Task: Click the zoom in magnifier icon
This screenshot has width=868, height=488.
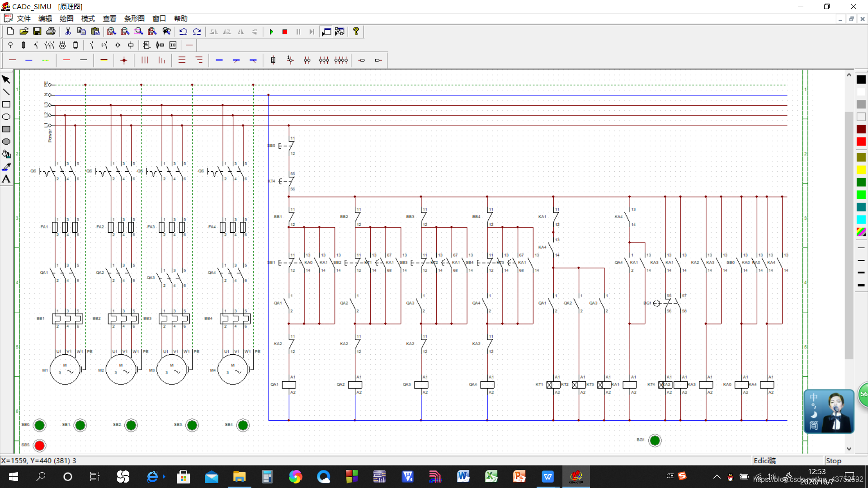Action: (111, 32)
